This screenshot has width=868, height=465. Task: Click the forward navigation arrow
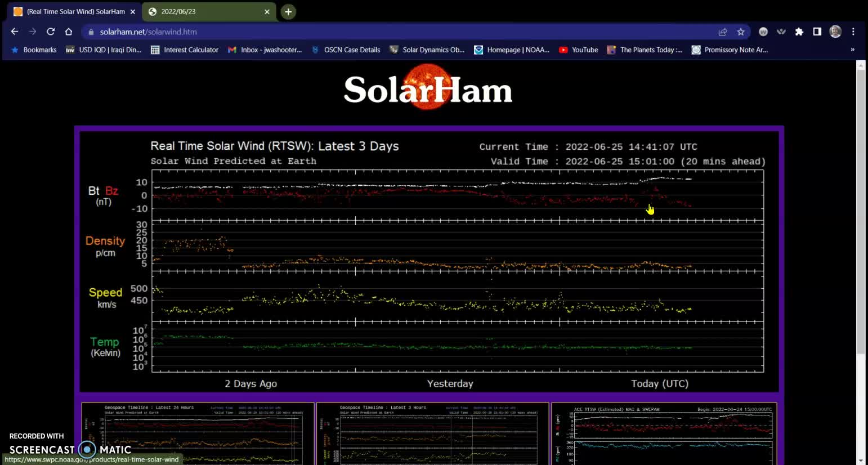(33, 32)
